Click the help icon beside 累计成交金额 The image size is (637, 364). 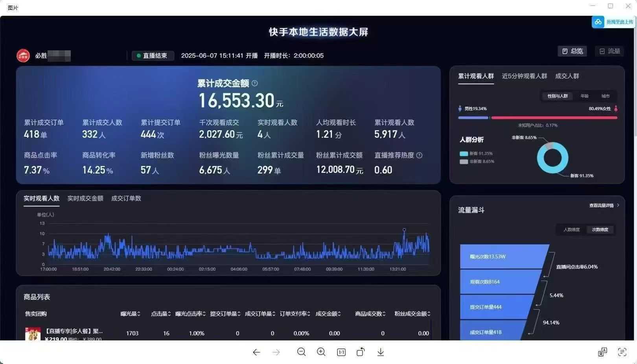255,83
